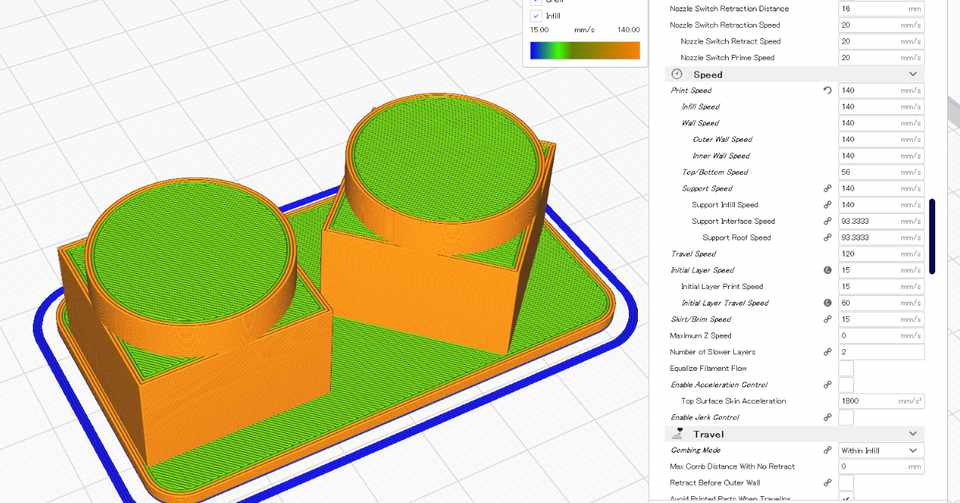Image resolution: width=960 pixels, height=503 pixels.
Task: Click the Equalize Filament Flow label
Action: point(708,368)
